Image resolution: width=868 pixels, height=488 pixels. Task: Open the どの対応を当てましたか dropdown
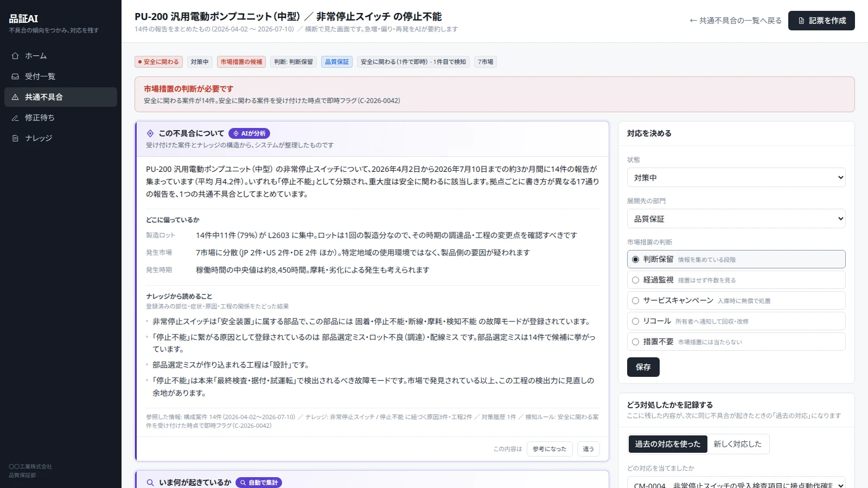pyautogui.click(x=736, y=483)
